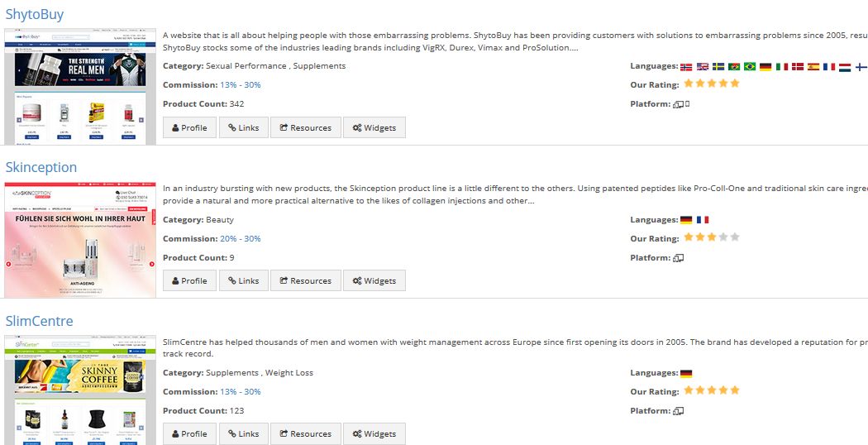This screenshot has height=445, width=868.
Task: Open the SlimCentre website preview image
Action: (x=80, y=390)
